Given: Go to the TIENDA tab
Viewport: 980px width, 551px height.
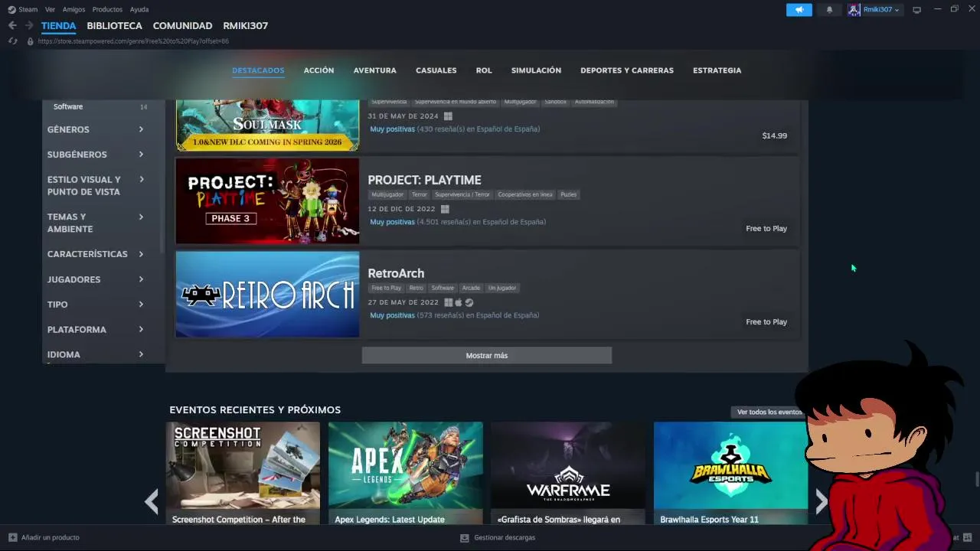Looking at the screenshot, I should pyautogui.click(x=58, y=25).
